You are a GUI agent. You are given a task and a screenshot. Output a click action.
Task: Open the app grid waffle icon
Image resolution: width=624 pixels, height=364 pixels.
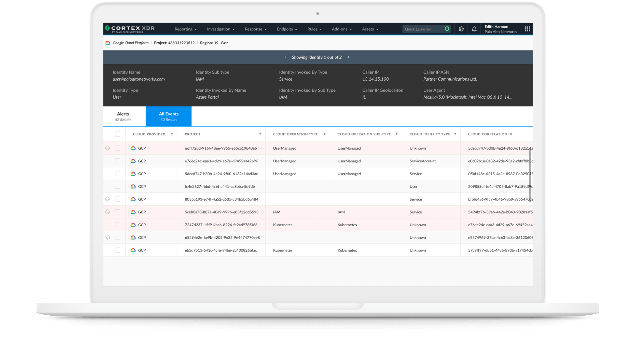click(527, 29)
